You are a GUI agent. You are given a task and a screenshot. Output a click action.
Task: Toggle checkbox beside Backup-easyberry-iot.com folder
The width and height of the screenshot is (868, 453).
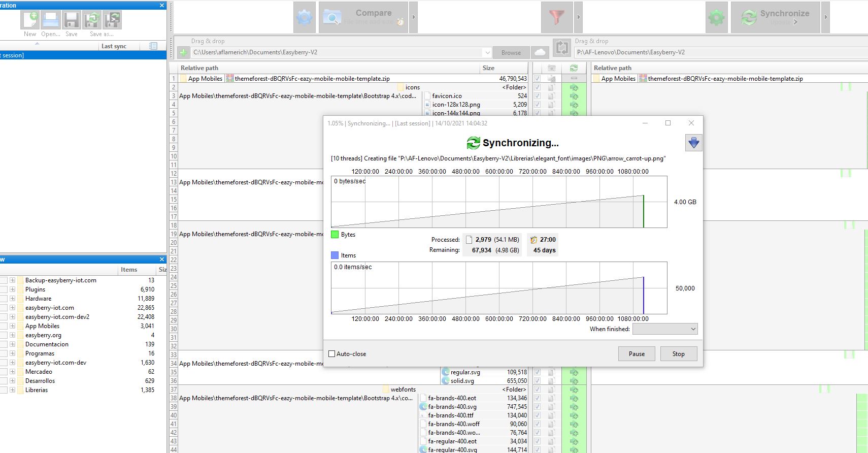(3, 280)
